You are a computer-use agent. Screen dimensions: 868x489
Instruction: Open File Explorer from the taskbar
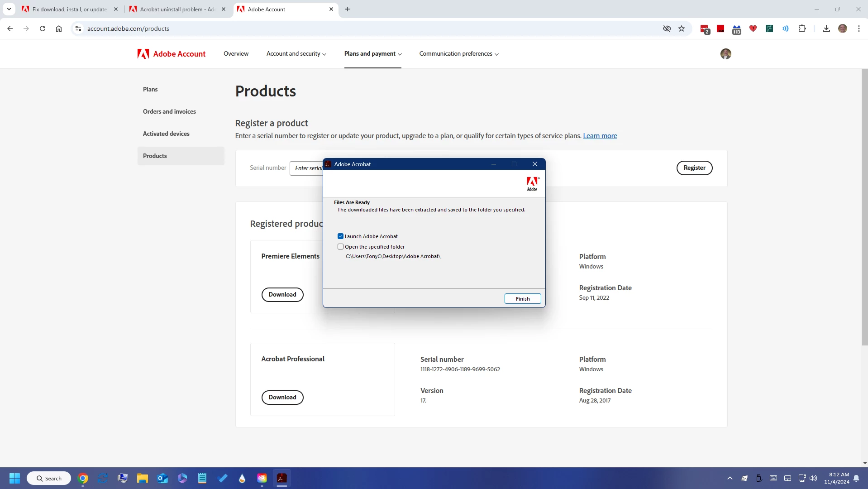pos(143,478)
